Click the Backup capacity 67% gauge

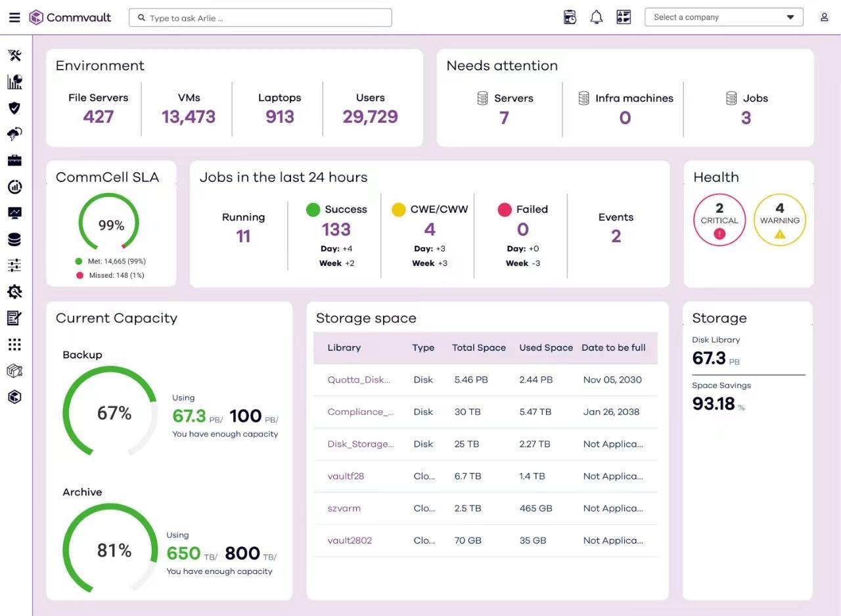(x=110, y=412)
